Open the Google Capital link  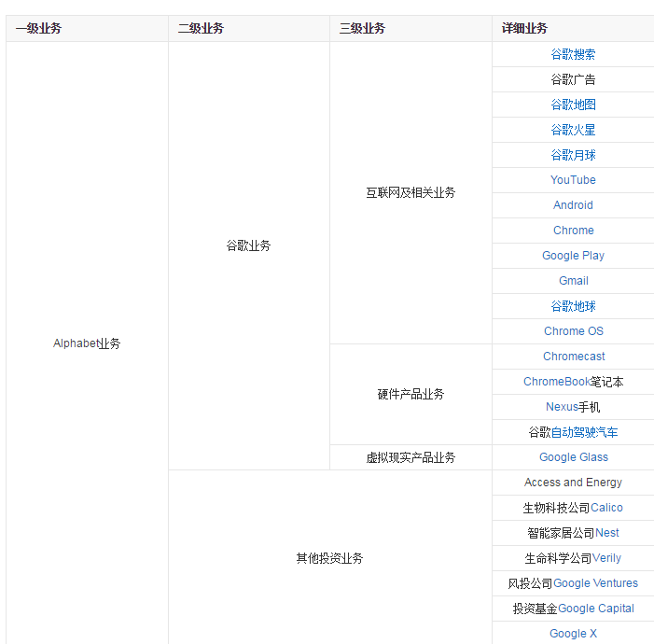pyautogui.click(x=595, y=609)
